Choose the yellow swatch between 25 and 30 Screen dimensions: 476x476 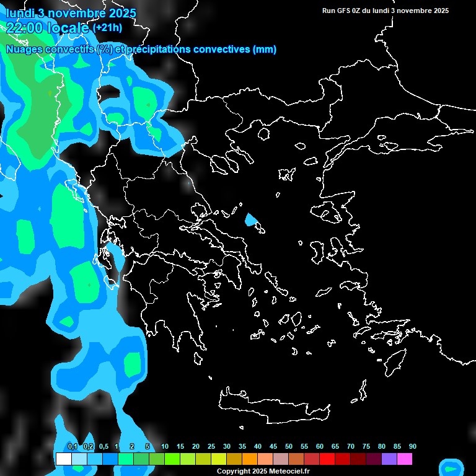click(218, 459)
